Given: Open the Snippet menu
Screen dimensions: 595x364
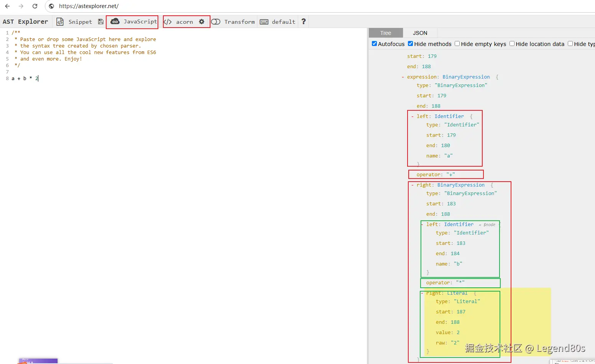Looking at the screenshot, I should click(x=80, y=22).
